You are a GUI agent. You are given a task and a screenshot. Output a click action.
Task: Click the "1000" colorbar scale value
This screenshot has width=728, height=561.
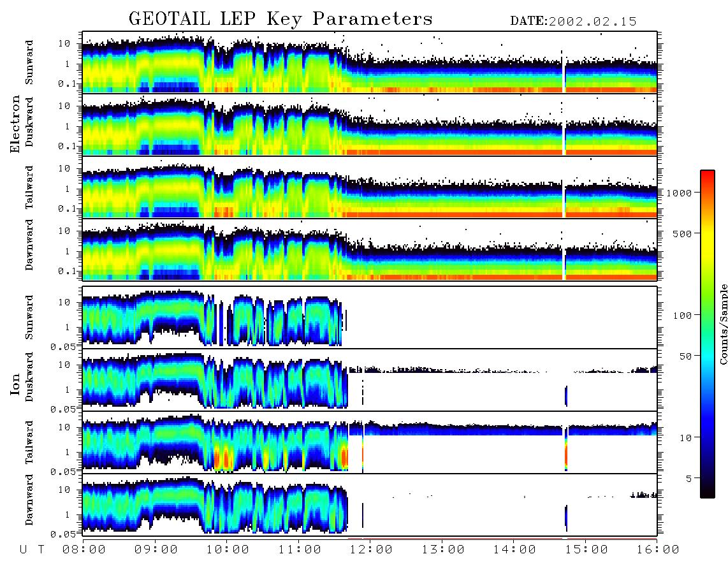(x=679, y=193)
